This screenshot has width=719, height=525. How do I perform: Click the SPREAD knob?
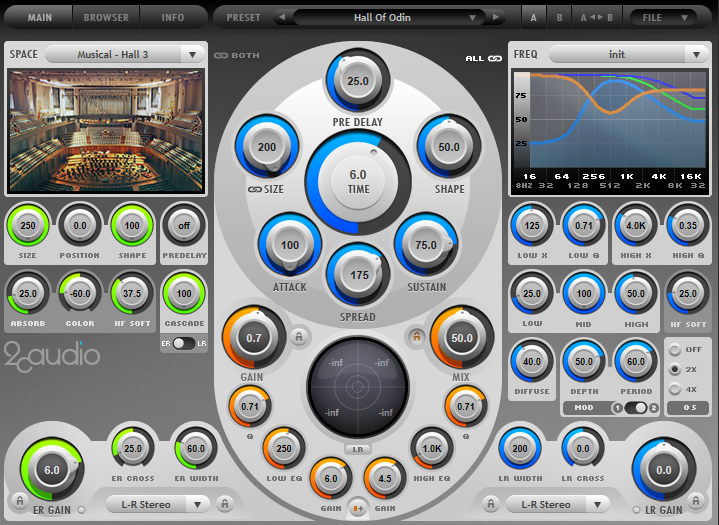(358, 275)
